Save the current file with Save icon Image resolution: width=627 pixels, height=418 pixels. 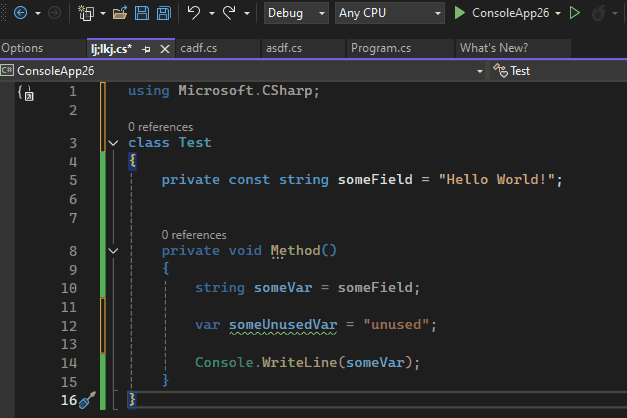point(142,13)
